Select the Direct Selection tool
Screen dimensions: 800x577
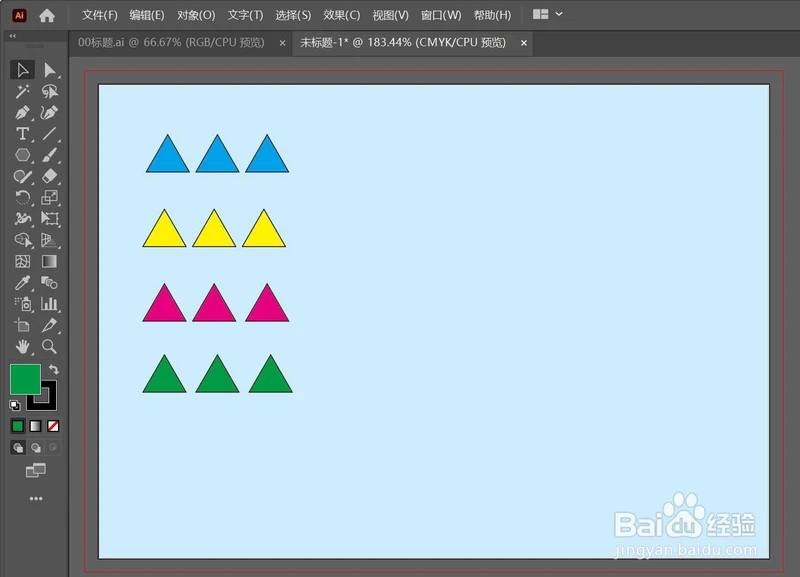click(x=49, y=70)
